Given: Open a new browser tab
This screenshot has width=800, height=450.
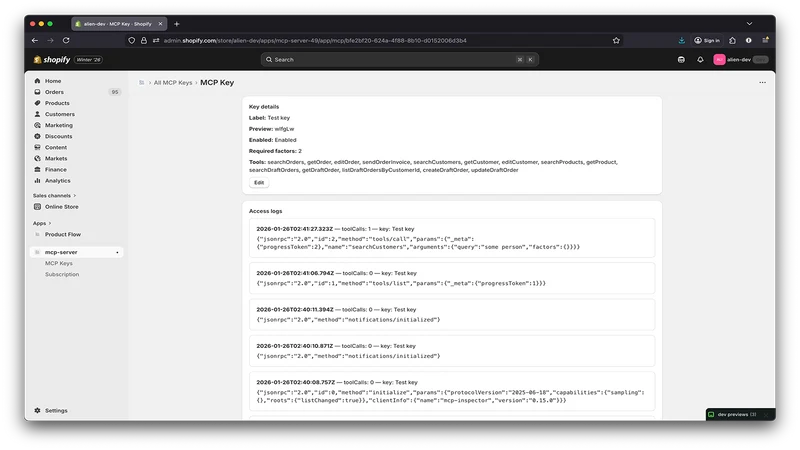Looking at the screenshot, I should click(x=177, y=24).
